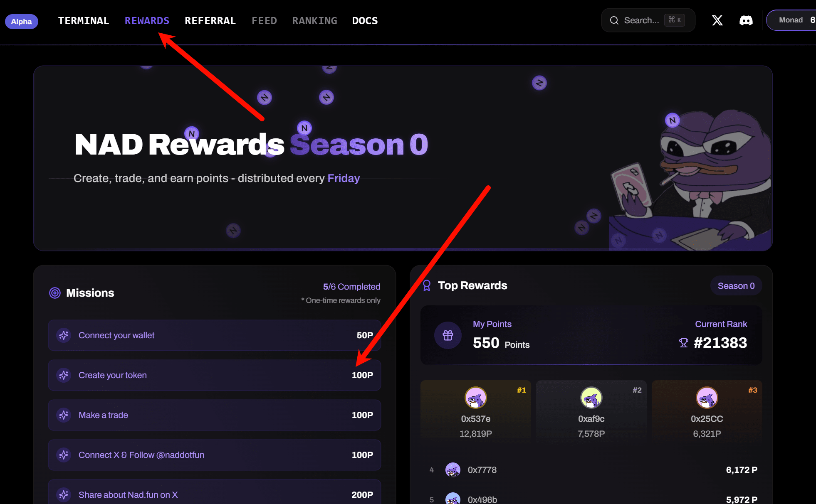Click sparkle icon on Connect your wallet
The width and height of the screenshot is (816, 504).
tap(64, 335)
